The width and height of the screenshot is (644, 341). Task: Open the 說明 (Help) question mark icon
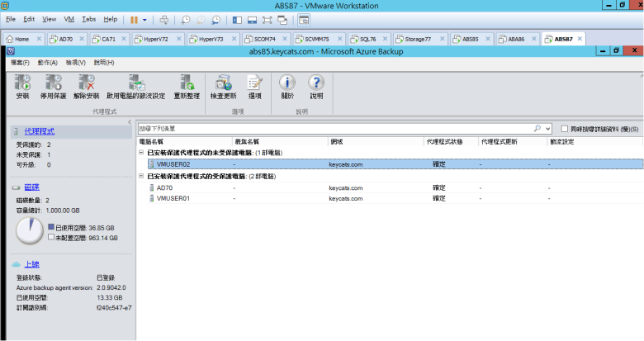[x=316, y=83]
